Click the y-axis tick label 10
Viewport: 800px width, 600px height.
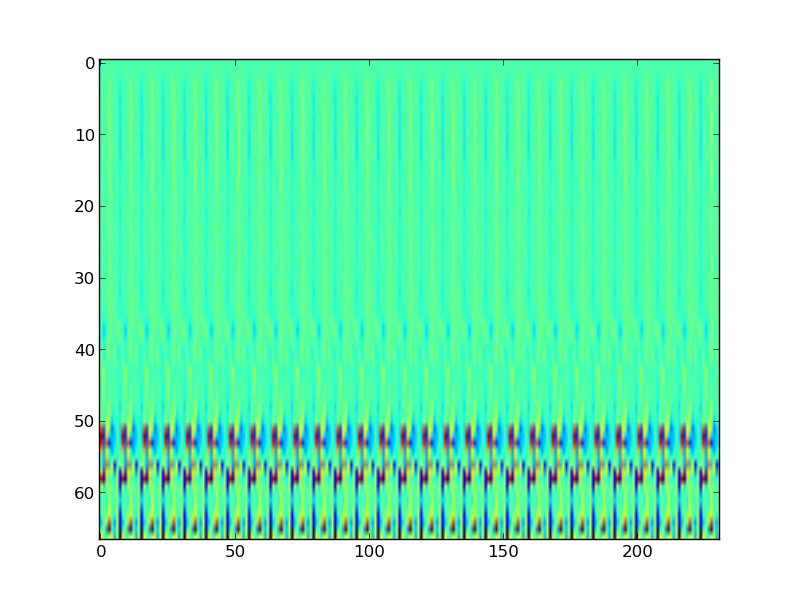tap(84, 135)
